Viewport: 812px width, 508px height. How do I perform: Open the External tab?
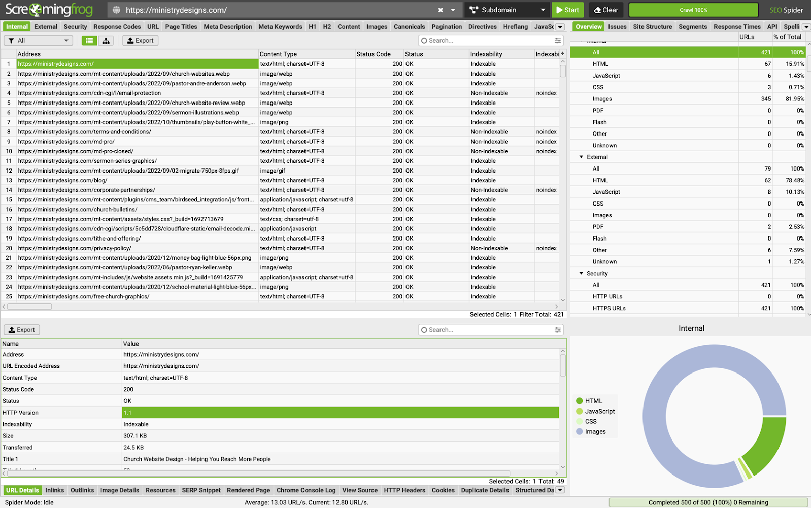pos(46,27)
